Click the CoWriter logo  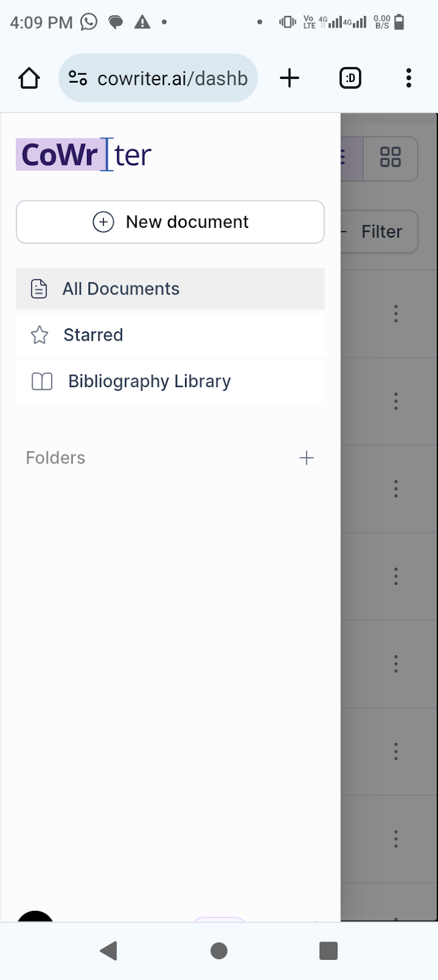[x=84, y=154]
